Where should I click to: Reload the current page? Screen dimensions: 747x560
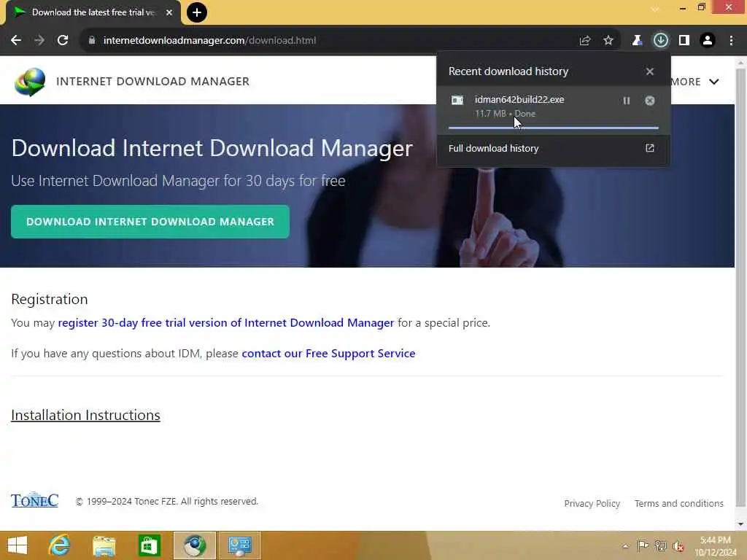[63, 41]
